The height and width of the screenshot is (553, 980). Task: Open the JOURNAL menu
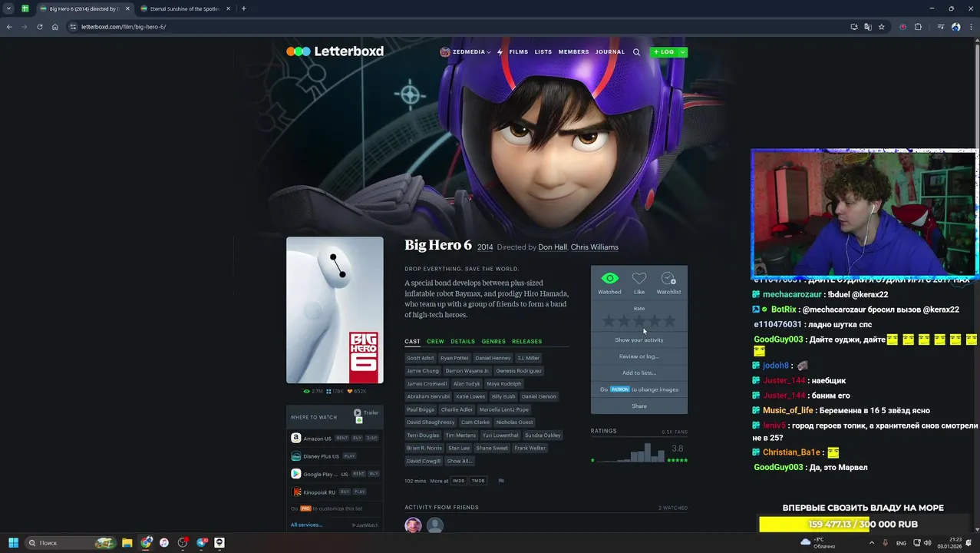(610, 52)
